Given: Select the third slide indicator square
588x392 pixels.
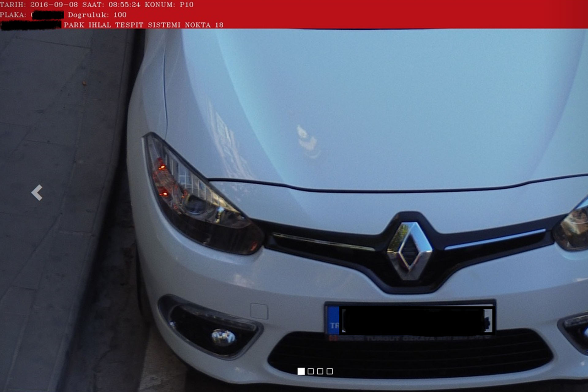Looking at the screenshot, I should pos(320,371).
